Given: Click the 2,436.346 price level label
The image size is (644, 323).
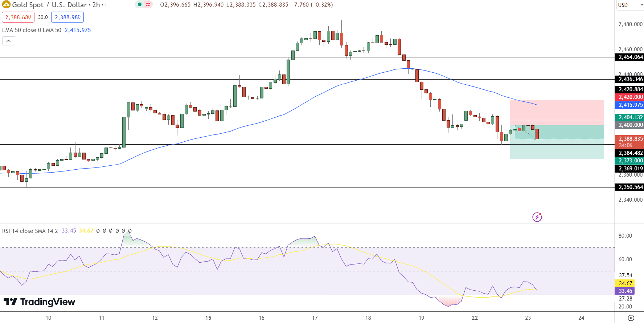Looking at the screenshot, I should click(629, 79).
